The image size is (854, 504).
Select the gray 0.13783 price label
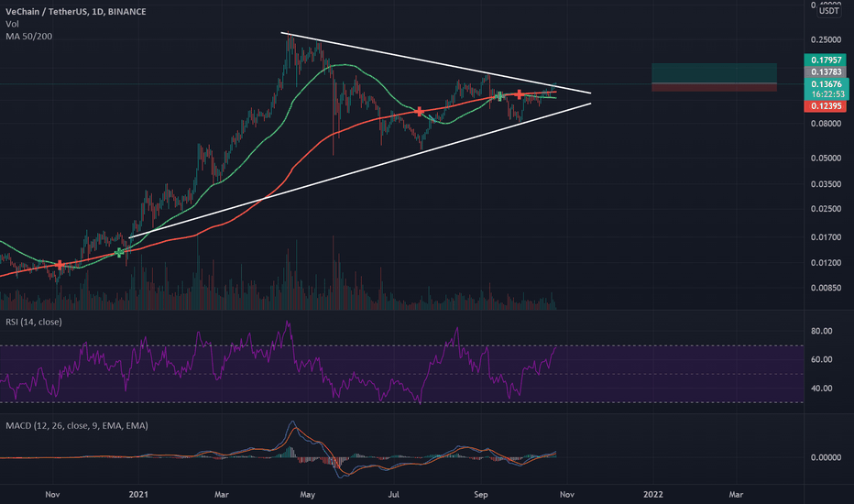[825, 71]
